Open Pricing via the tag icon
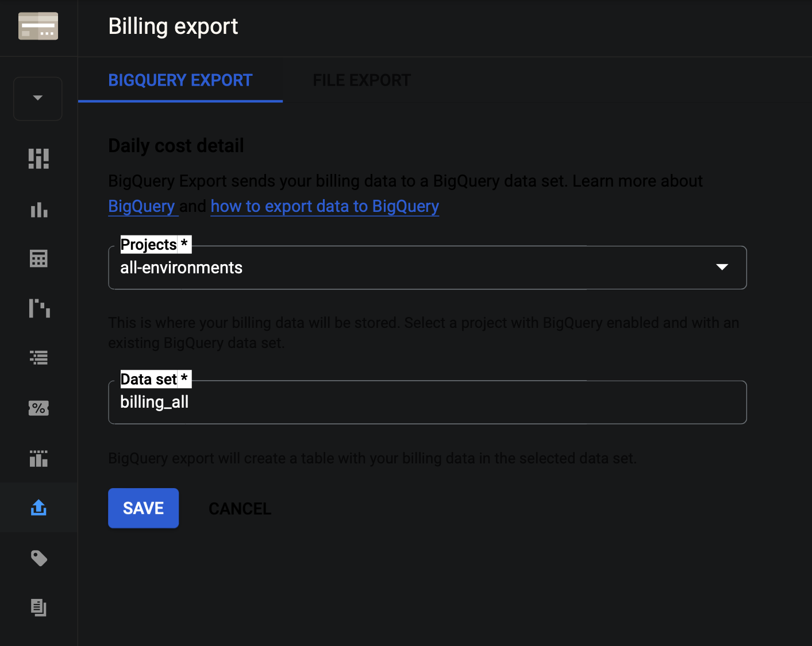Screen dimensions: 812x646 (38, 558)
